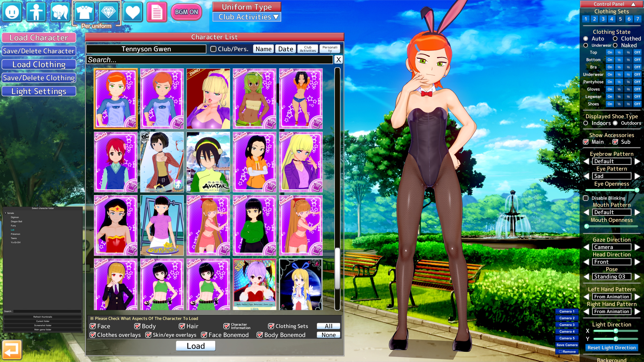Next Left Hand Pattern right arrow
Viewport: 644px width, 362px height.
[x=637, y=297]
